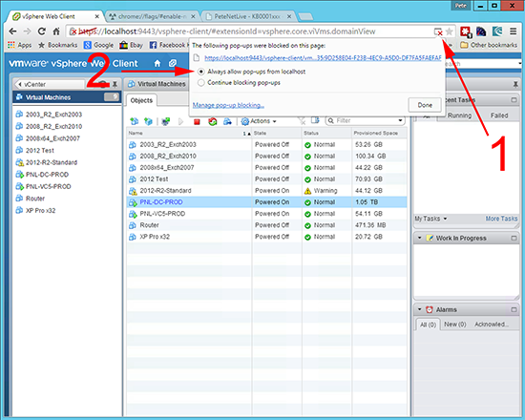This screenshot has height=420, width=525.
Task: Open the Other bookmarks folder
Action: click(x=489, y=45)
